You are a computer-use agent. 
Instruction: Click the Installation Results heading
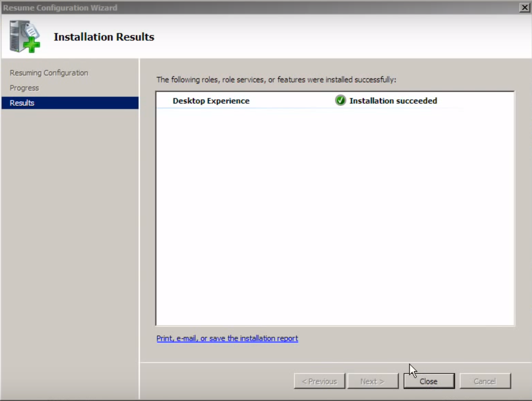point(104,37)
